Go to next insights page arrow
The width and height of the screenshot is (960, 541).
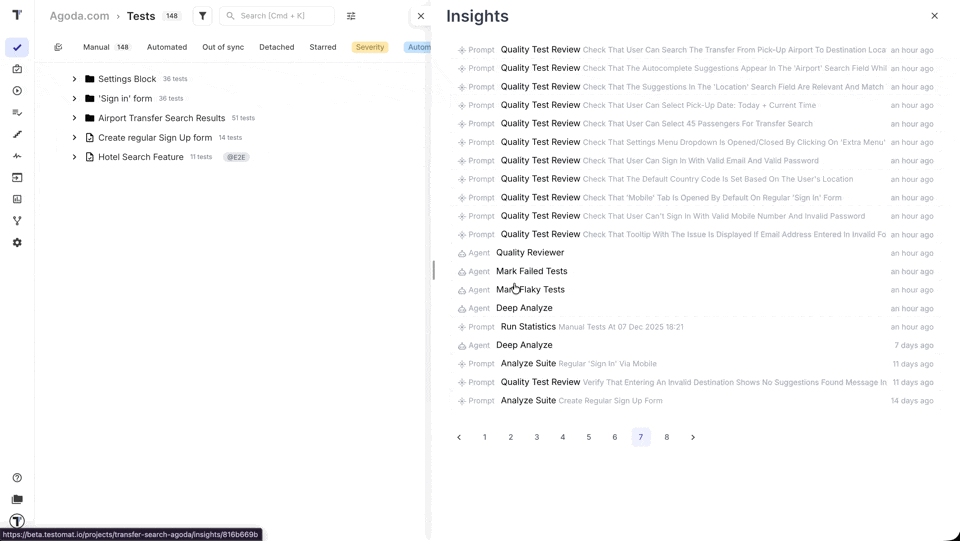coord(693,437)
